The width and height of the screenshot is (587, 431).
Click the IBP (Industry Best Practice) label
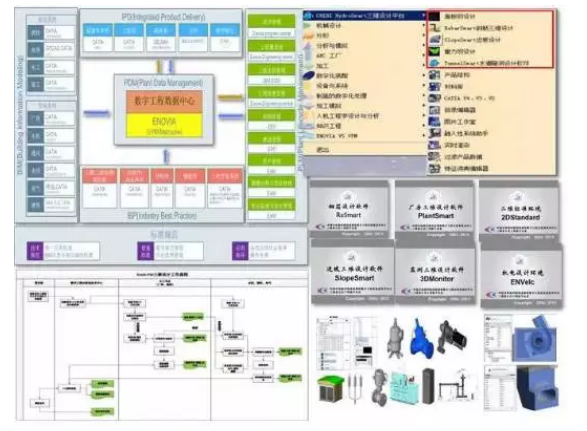[x=162, y=216]
